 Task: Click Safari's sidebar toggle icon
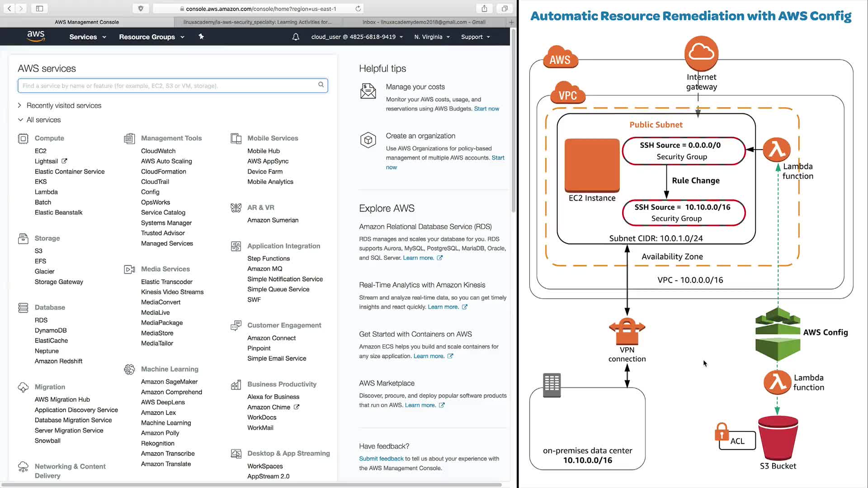(x=39, y=8)
